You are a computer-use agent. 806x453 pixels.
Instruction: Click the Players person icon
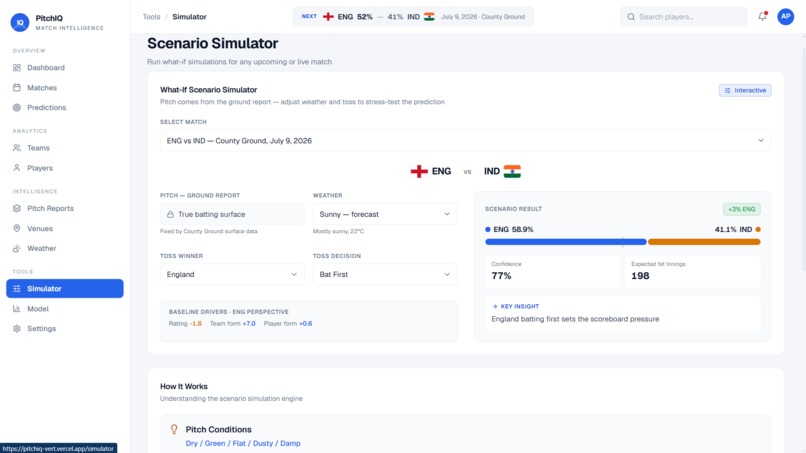[17, 168]
